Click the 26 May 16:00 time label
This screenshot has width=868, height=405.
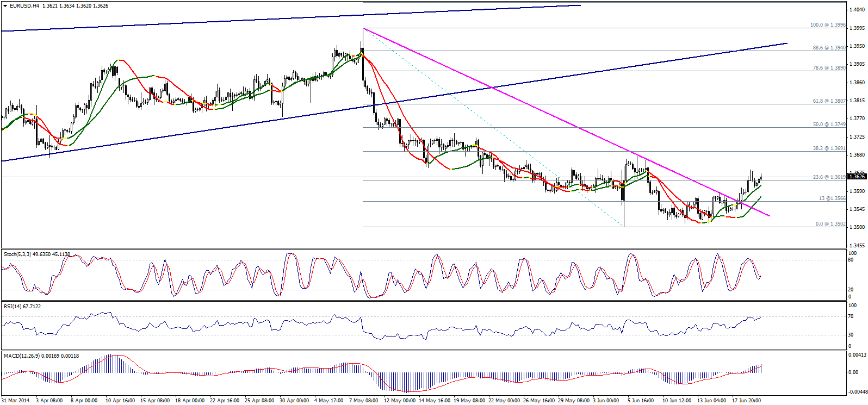tap(539, 401)
